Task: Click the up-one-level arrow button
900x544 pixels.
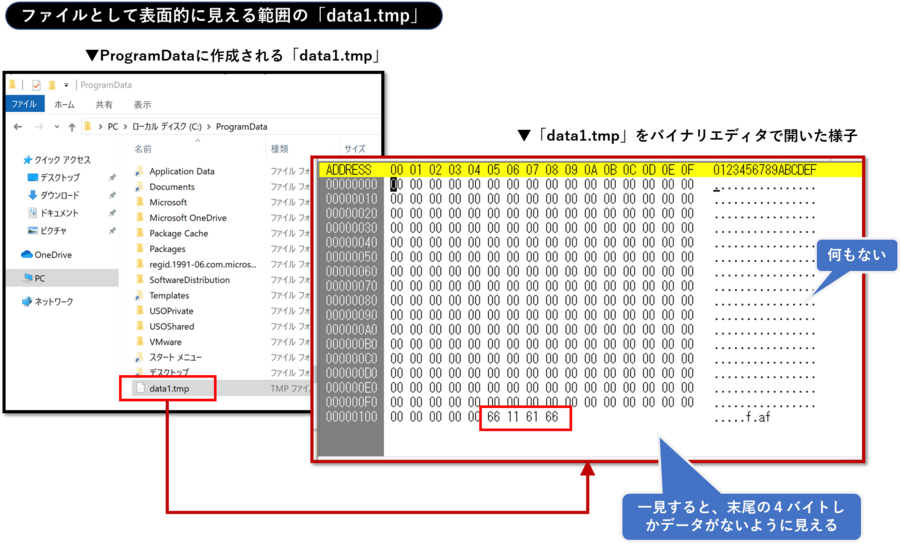Action: click(x=72, y=127)
